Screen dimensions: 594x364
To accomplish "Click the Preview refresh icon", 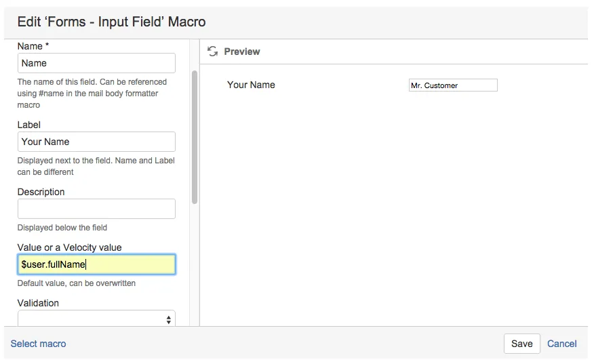I will coord(212,51).
